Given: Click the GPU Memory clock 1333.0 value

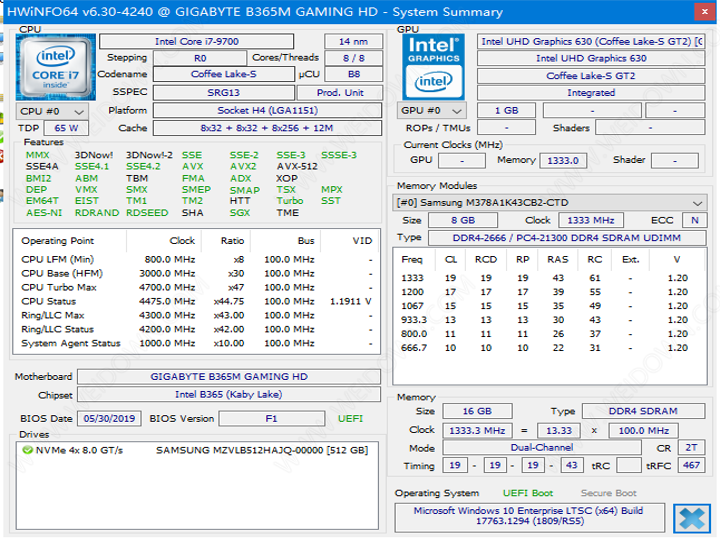Looking at the screenshot, I should tap(563, 161).
